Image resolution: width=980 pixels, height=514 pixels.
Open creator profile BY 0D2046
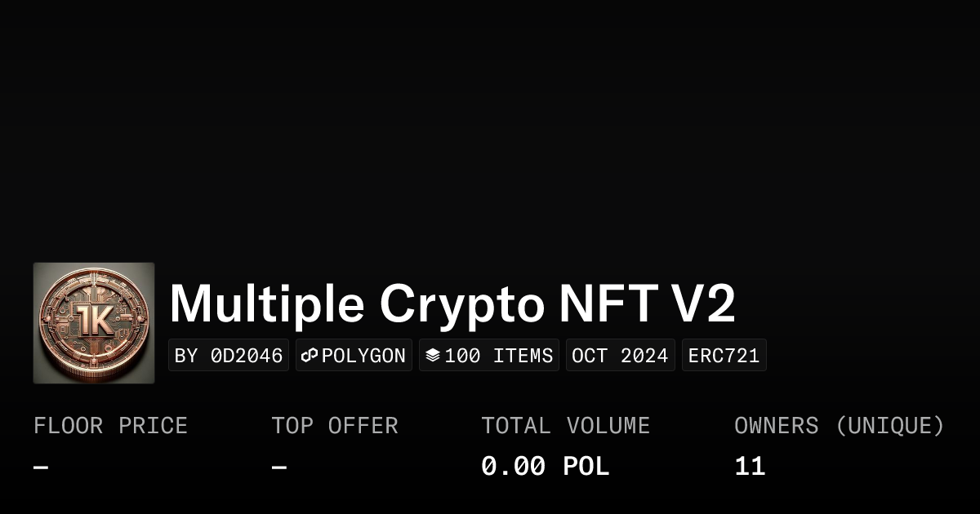point(229,356)
